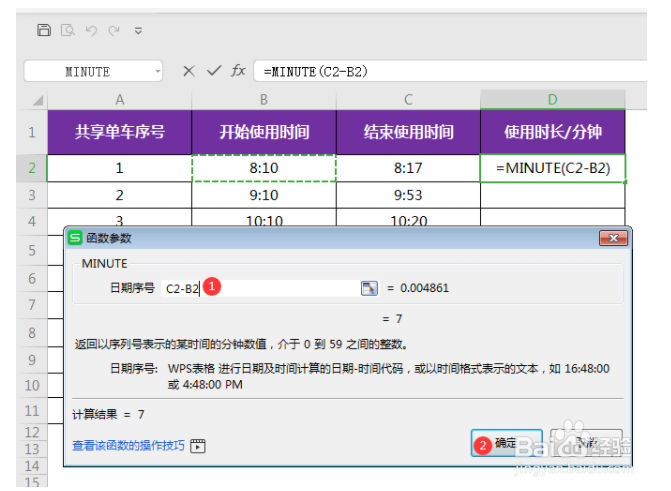Click header cell 结束使用时间
The image size is (671, 491).
point(408,132)
